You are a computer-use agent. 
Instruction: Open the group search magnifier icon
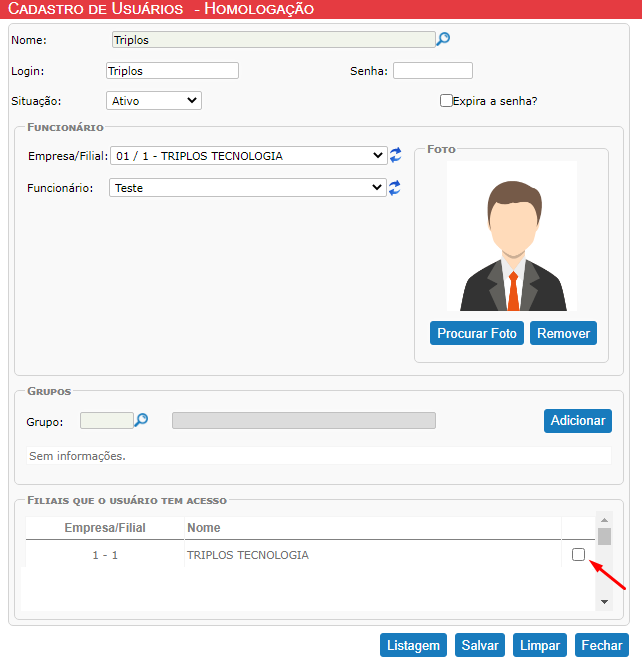(x=141, y=420)
